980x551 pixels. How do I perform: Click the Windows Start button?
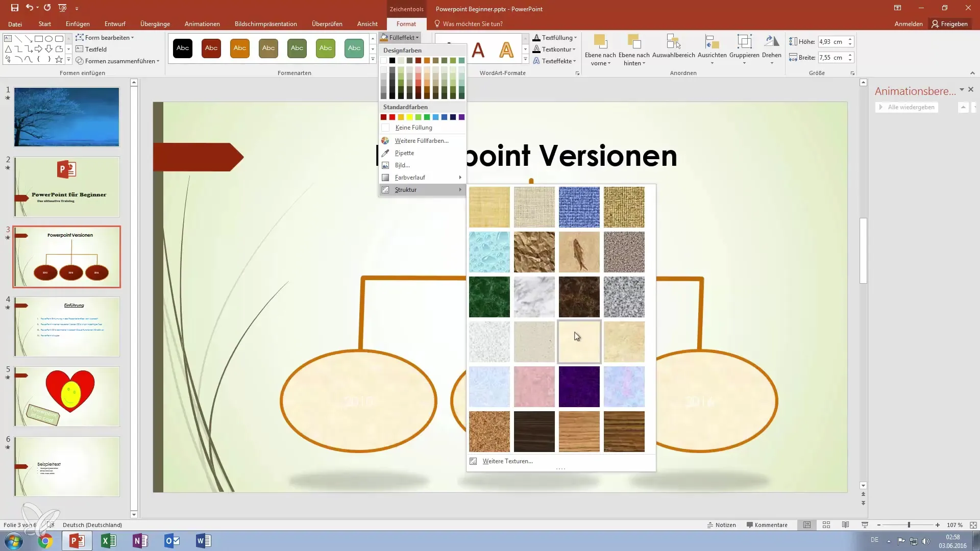[14, 541]
